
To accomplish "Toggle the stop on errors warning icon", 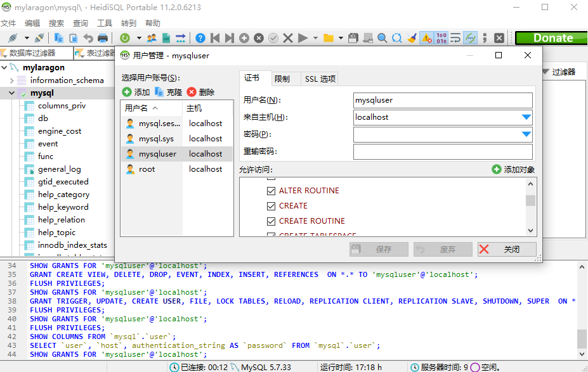I will point(426,38).
